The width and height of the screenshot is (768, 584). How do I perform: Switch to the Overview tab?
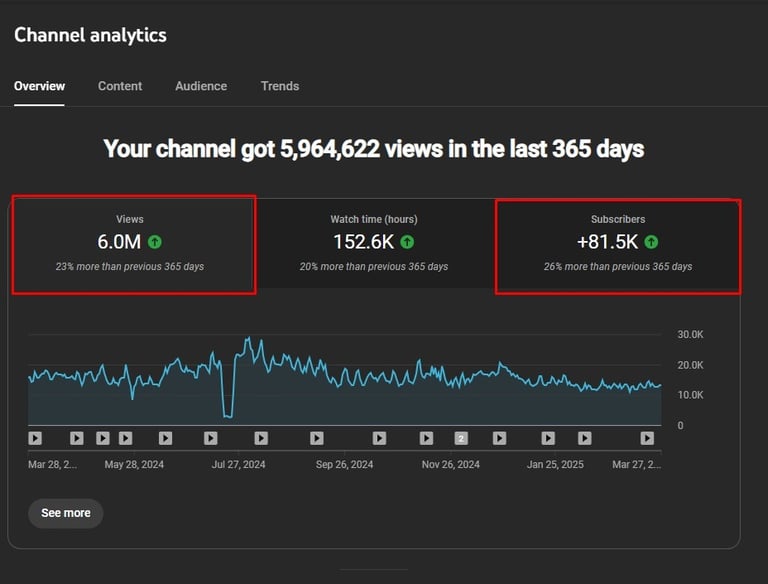[x=39, y=86]
